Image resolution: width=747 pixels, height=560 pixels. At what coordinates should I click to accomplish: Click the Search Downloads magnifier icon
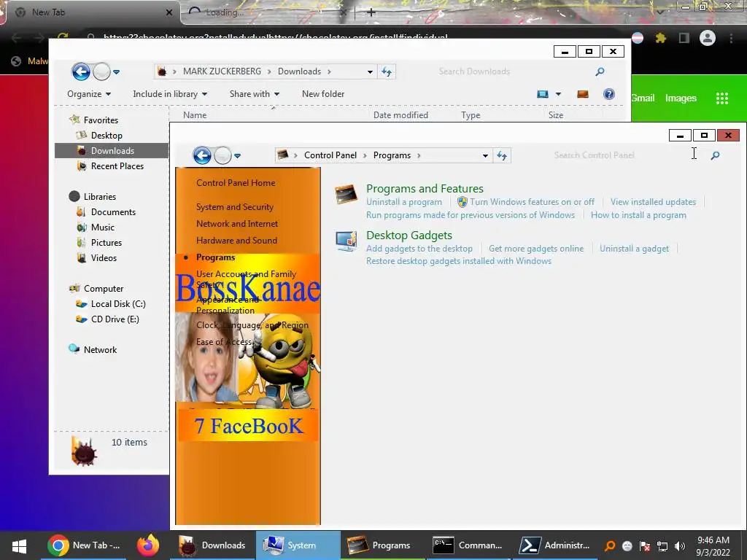600,71
